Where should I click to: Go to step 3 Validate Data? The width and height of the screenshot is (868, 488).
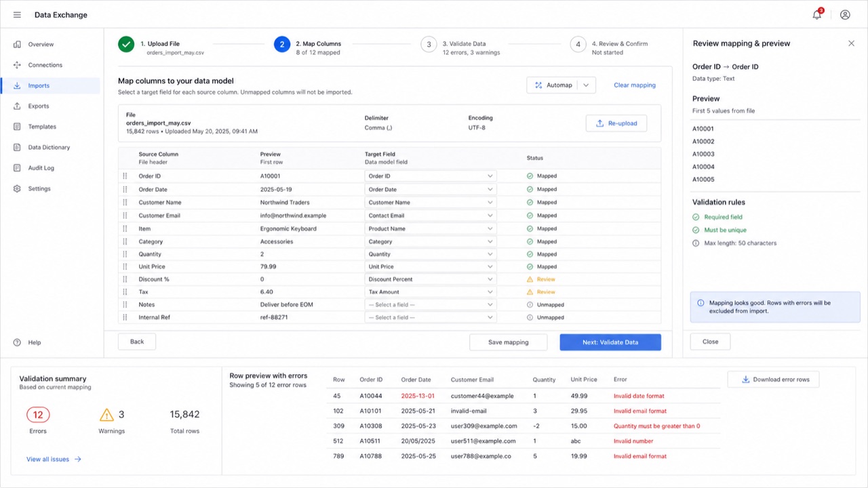pos(429,44)
